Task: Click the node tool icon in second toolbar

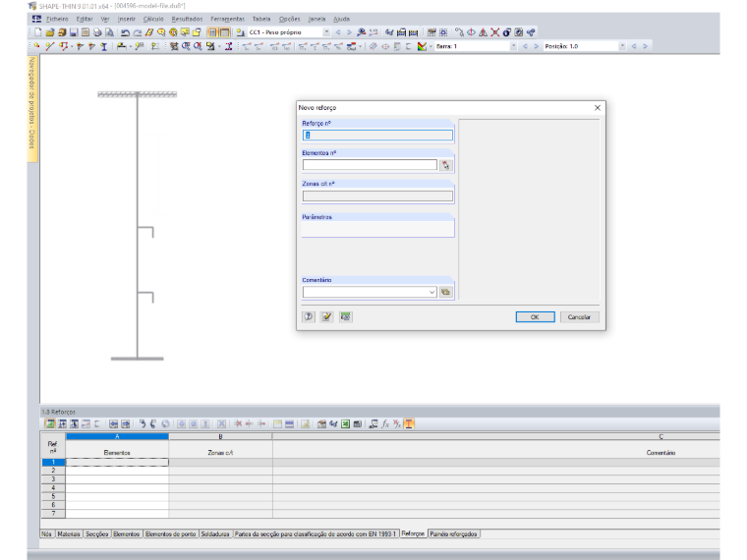Action: [x=36, y=46]
